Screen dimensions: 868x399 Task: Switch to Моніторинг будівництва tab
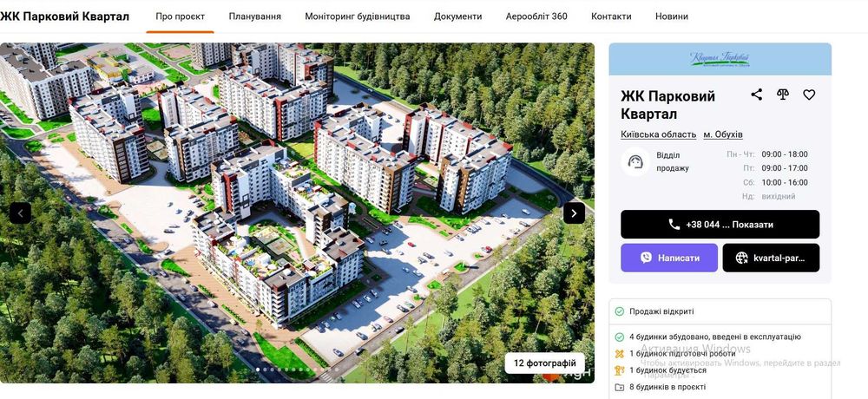(x=358, y=16)
